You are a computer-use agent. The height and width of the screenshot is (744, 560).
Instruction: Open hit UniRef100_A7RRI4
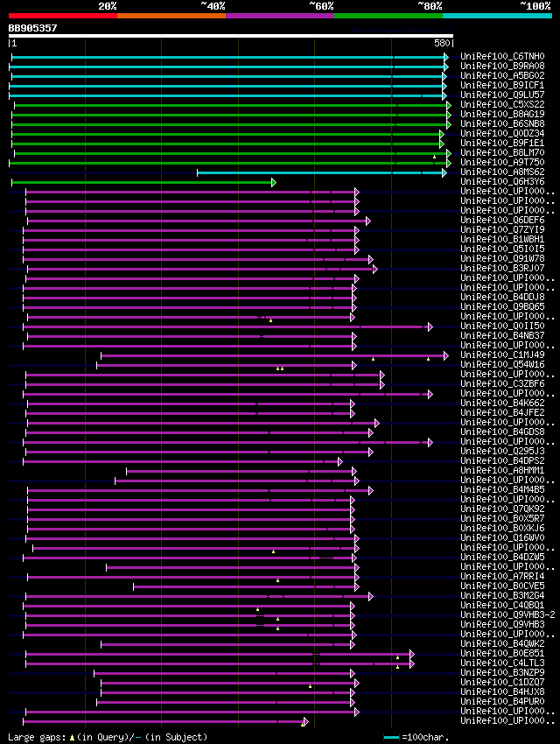[x=502, y=577]
